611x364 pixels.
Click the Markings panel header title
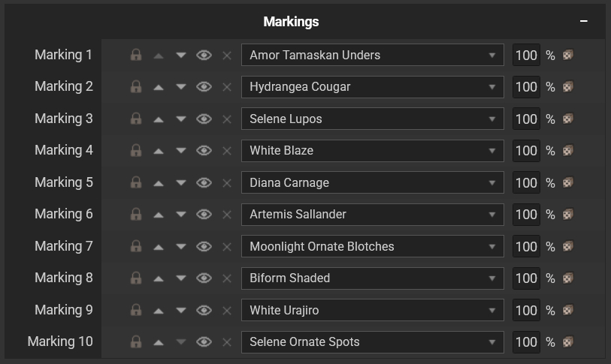291,22
